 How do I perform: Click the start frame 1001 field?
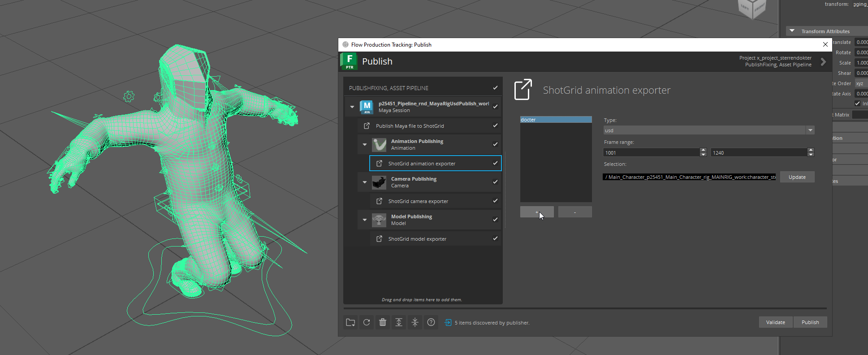point(651,152)
